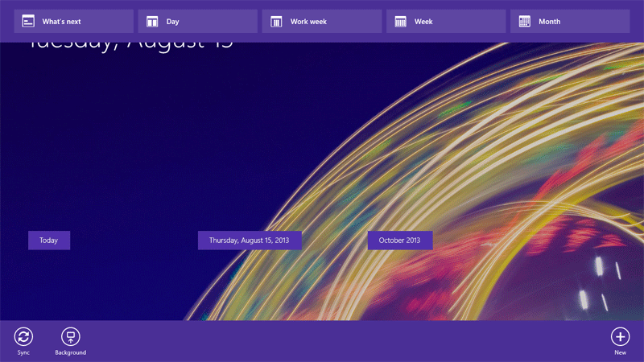Image resolution: width=644 pixels, height=362 pixels.
Task: Switch to the What's next tab label
Action: click(x=61, y=22)
